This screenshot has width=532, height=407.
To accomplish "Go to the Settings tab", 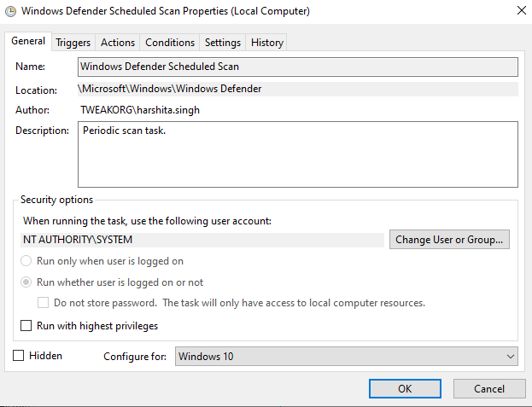I will click(x=223, y=43).
